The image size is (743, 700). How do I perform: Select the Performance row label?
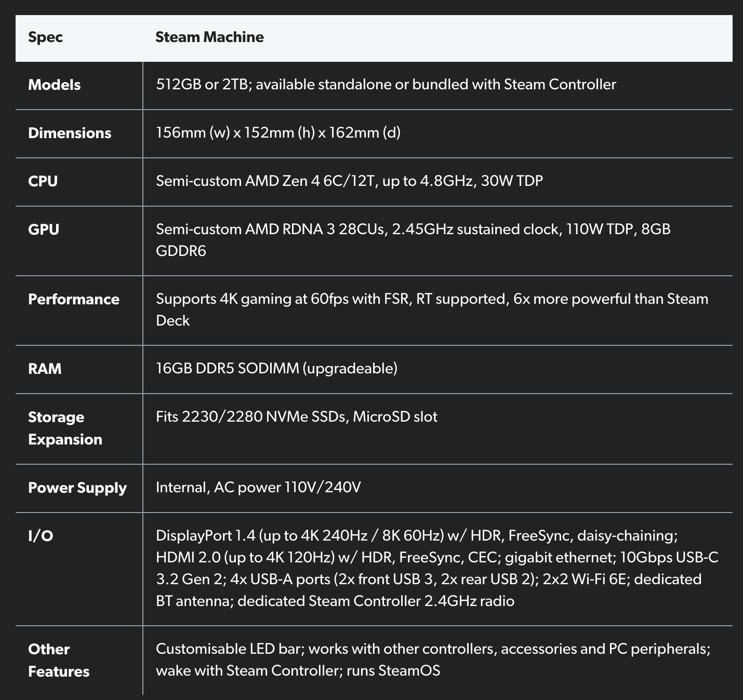click(x=74, y=299)
